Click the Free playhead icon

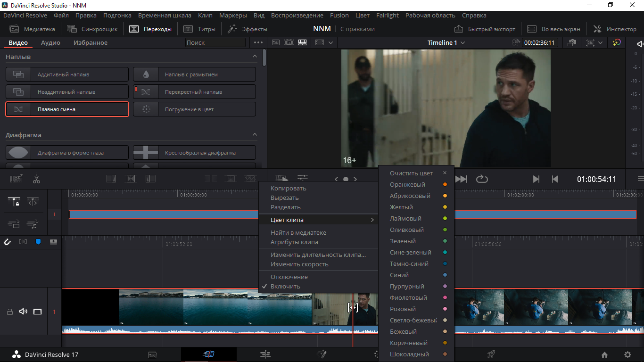click(x=33, y=202)
